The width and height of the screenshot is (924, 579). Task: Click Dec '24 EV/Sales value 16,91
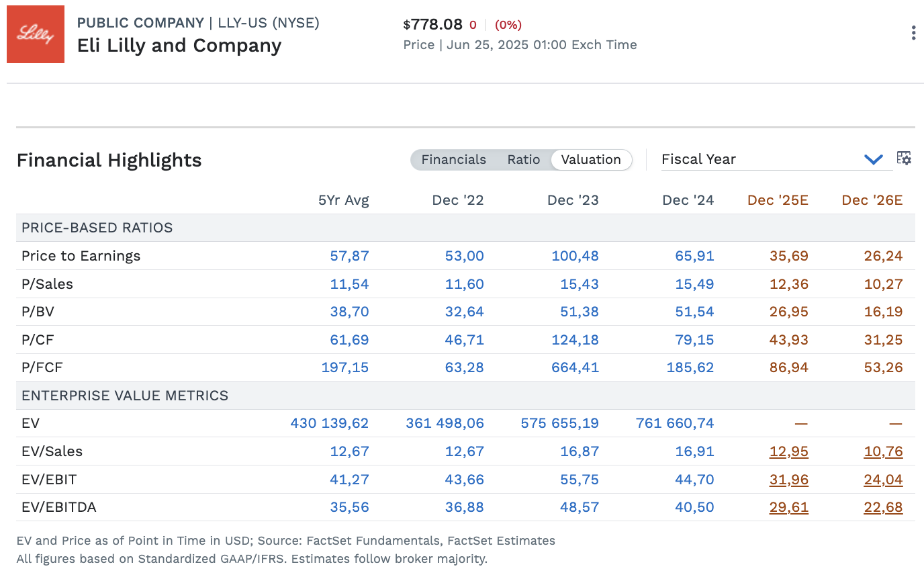pos(694,451)
